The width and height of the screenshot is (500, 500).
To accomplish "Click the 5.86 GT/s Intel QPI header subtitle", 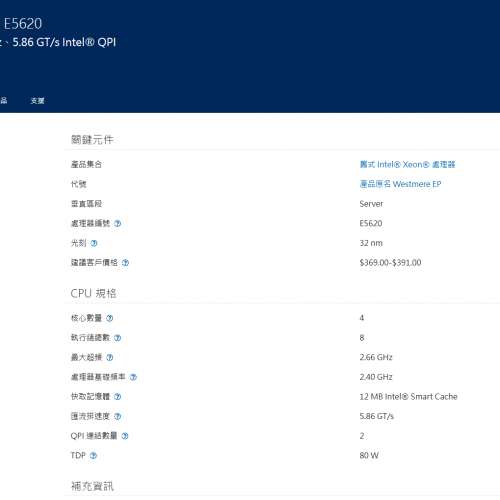I will [64, 42].
